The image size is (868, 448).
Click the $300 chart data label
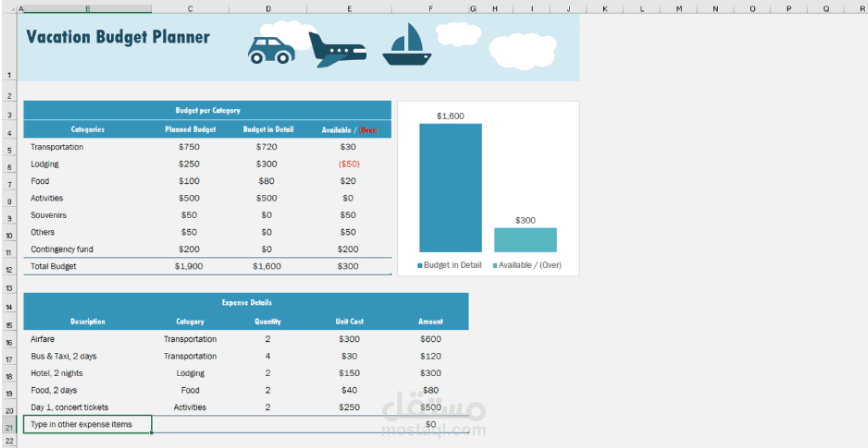(525, 220)
